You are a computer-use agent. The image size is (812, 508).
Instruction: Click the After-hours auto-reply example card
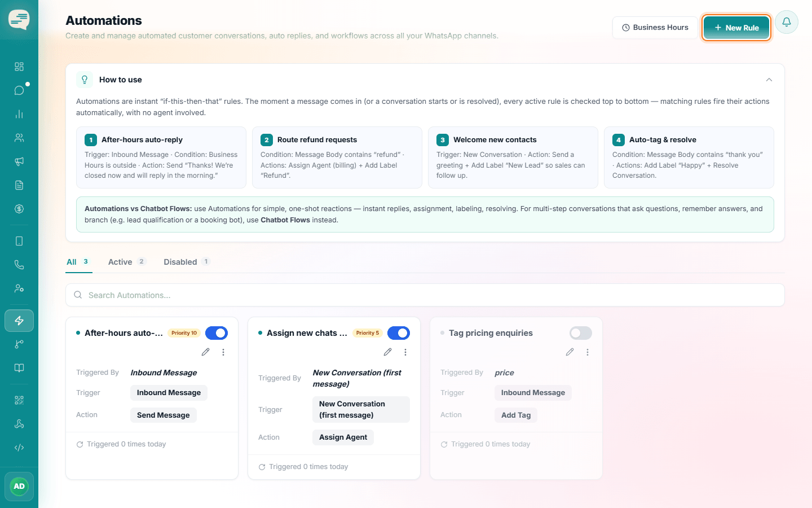point(161,157)
